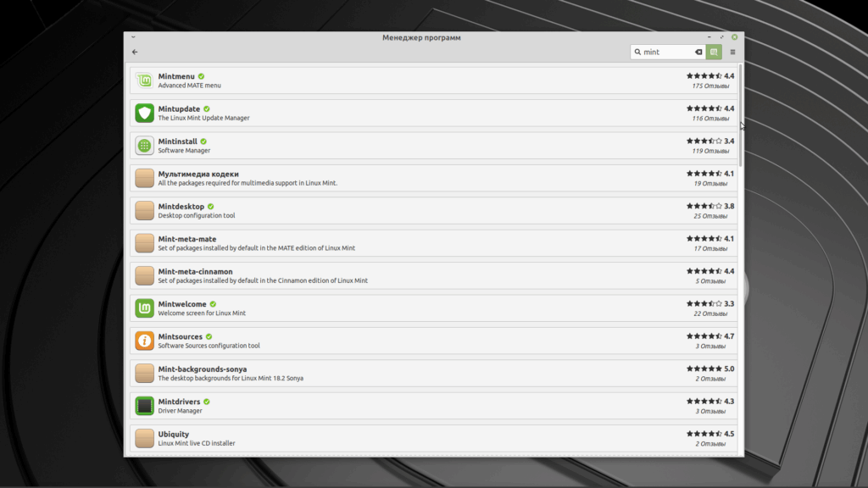Select the Mintwelcome title

pos(182,304)
